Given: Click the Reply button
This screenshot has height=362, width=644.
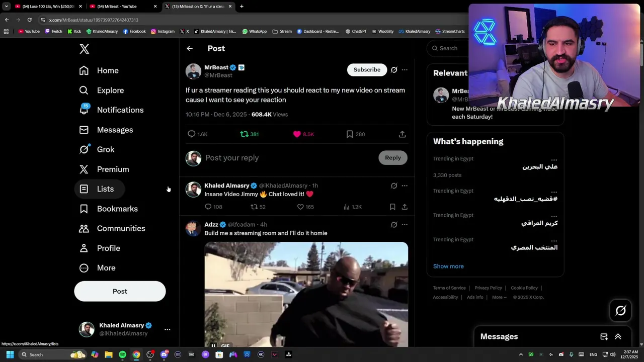Looking at the screenshot, I should coord(393,158).
